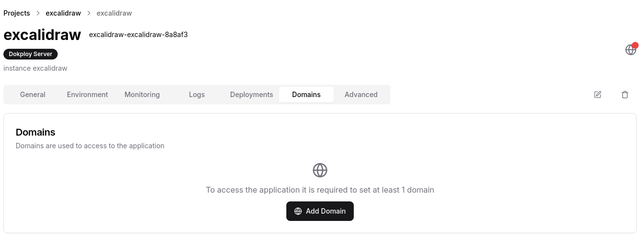Click the excalidraw-excalidraw-8a8af3 app name text
Viewport: 644px width, 238px height.
[x=138, y=35]
